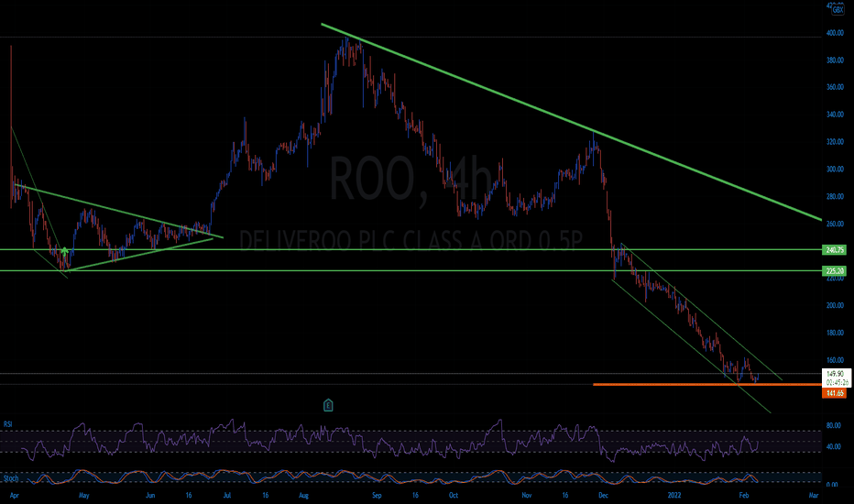Select the green horizontal line at 240.75
This screenshot has width=854, height=504.
(x=411, y=249)
